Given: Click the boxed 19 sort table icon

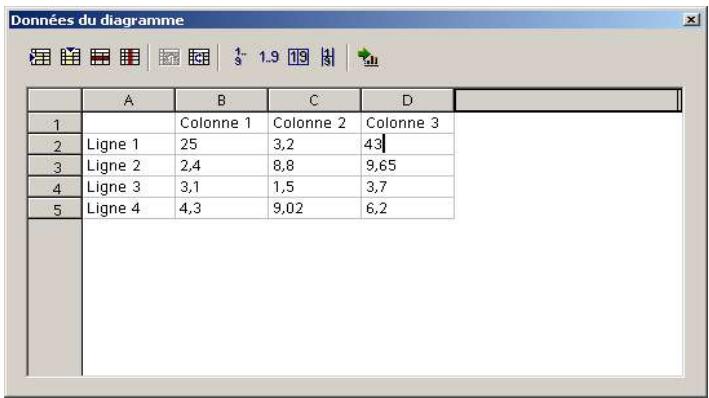Looking at the screenshot, I should click(298, 57).
